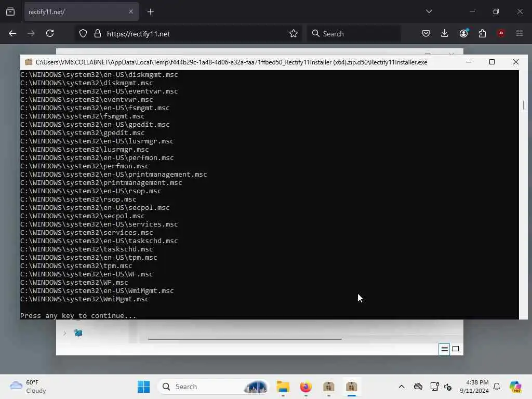List all tabs dropdown arrow
The image size is (532, 399).
click(x=429, y=11)
